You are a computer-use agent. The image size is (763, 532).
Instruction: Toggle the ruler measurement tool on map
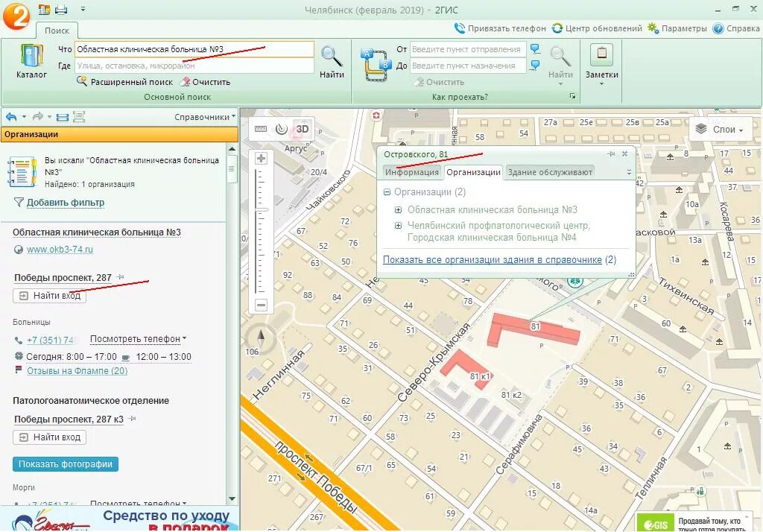[261, 128]
